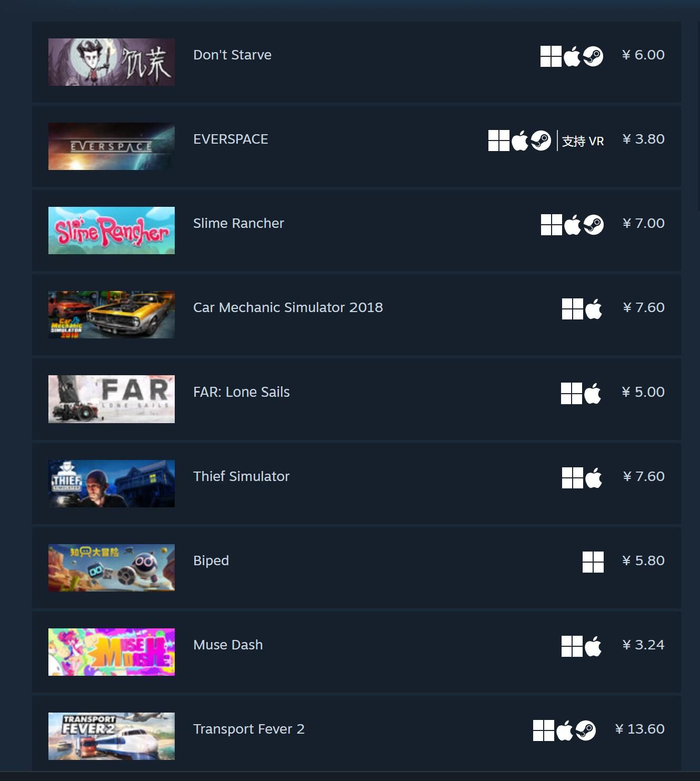
Task: Open the Muse Dash banner image
Action: point(112,652)
